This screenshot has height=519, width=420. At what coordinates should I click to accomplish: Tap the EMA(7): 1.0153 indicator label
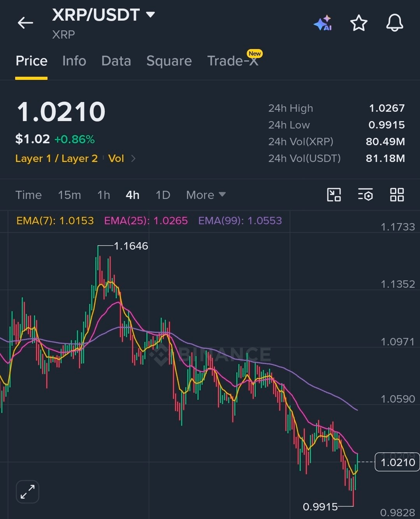[x=55, y=221]
